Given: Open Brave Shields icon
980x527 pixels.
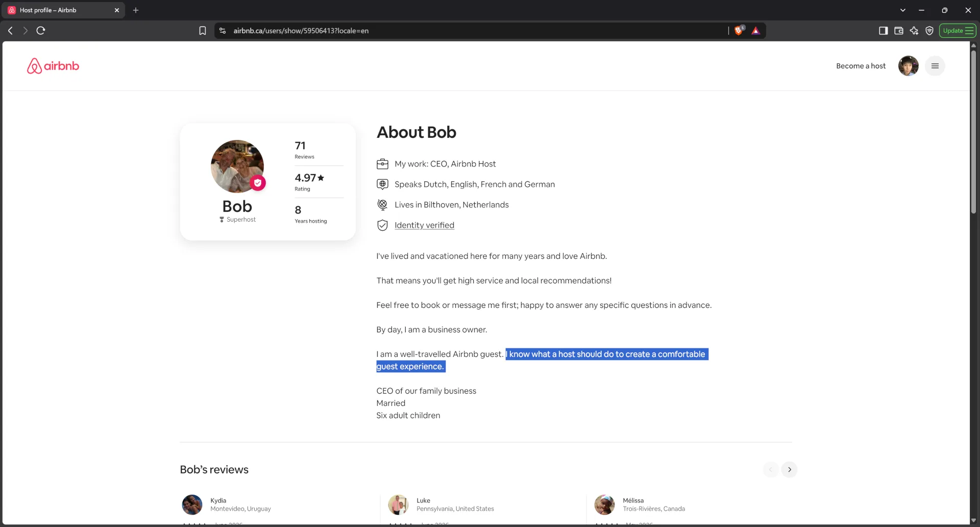Looking at the screenshot, I should click(739, 31).
